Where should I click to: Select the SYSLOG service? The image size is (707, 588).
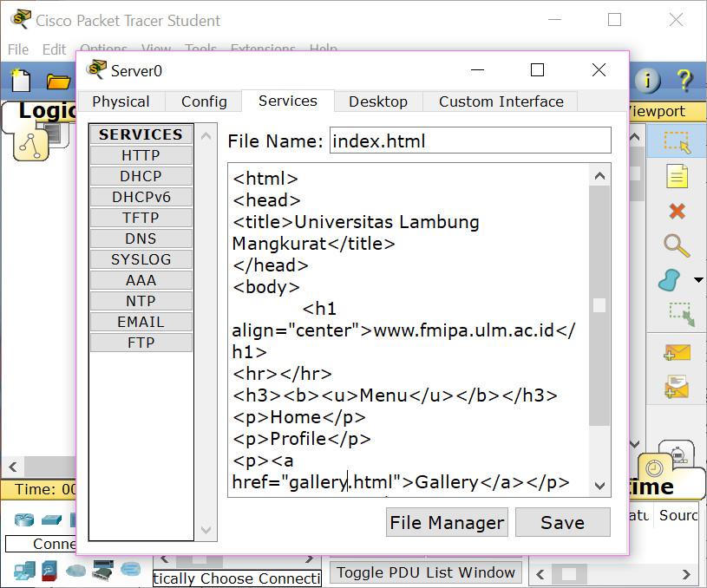(x=141, y=259)
